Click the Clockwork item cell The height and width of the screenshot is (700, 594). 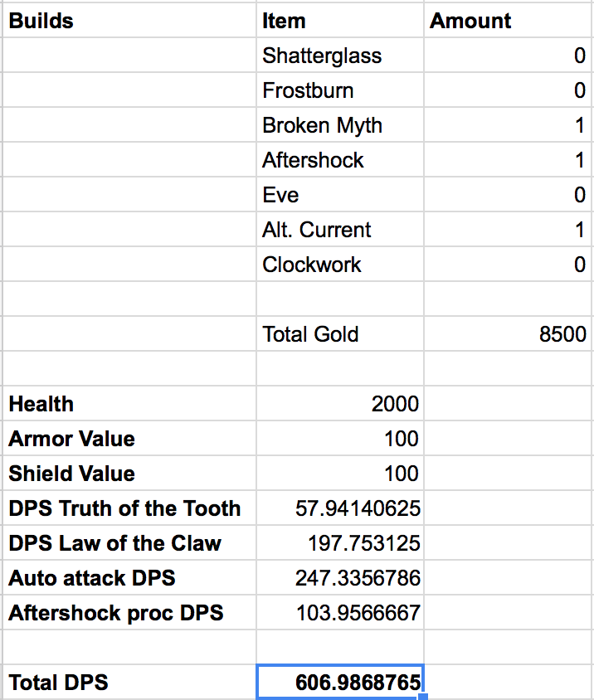tap(340, 264)
